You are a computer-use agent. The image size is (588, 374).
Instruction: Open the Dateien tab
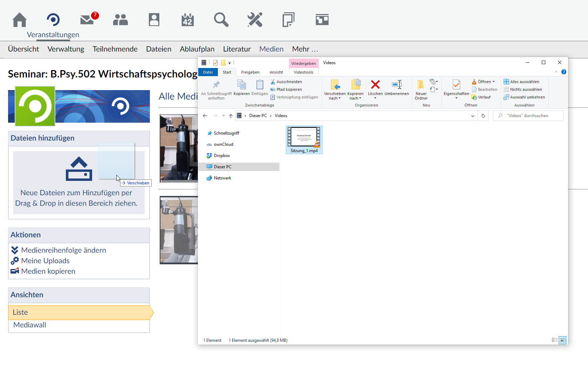[159, 49]
